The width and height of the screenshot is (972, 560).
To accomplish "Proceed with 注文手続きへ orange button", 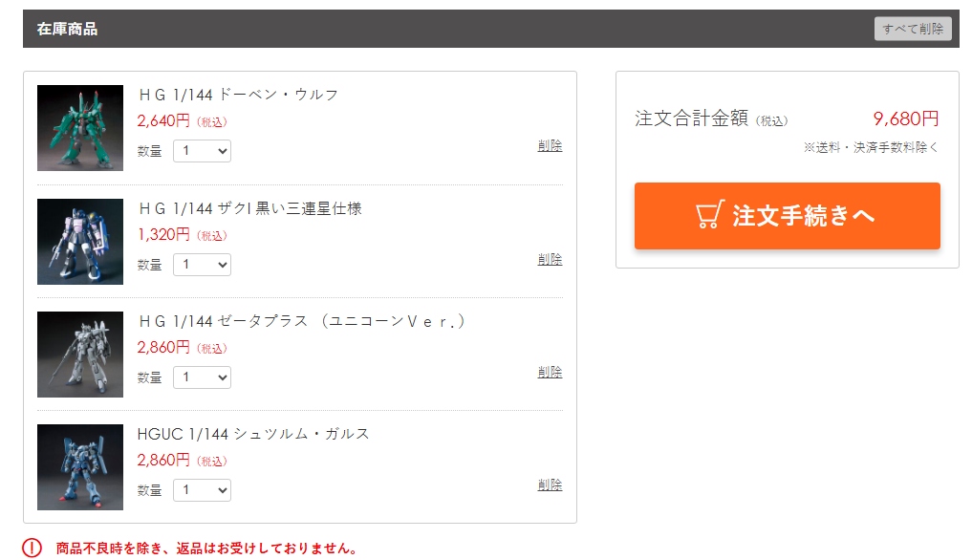I will 788,216.
